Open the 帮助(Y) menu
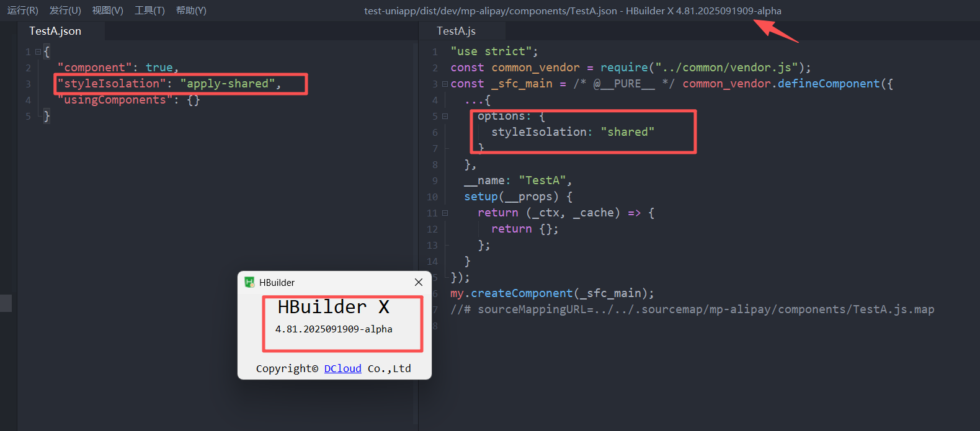The height and width of the screenshot is (431, 980). pyautogui.click(x=191, y=11)
